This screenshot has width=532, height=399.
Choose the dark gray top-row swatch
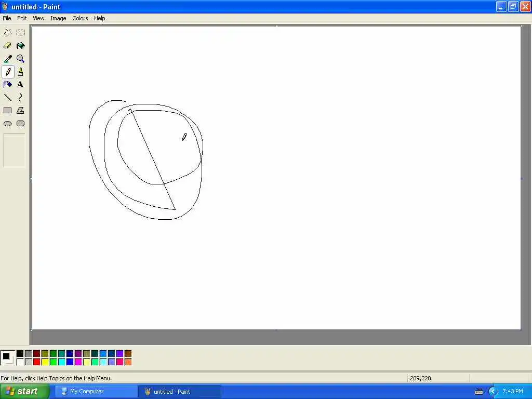click(28, 354)
